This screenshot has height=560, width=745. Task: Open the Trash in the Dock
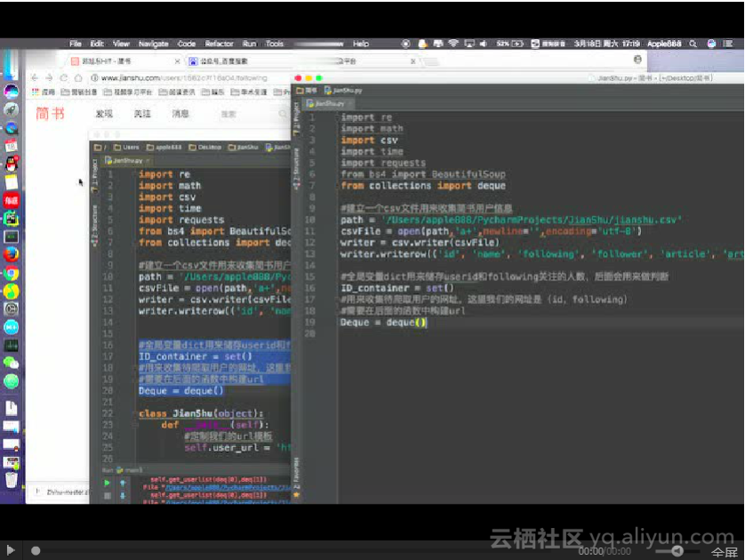(11, 480)
